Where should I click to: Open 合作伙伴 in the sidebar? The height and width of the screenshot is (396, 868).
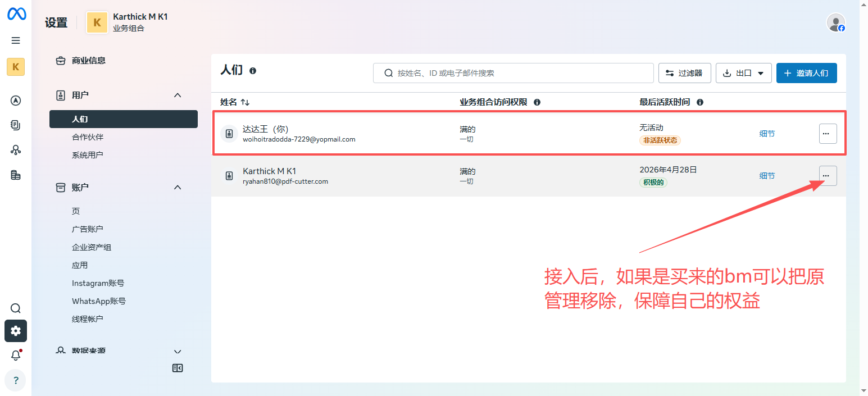click(x=88, y=137)
